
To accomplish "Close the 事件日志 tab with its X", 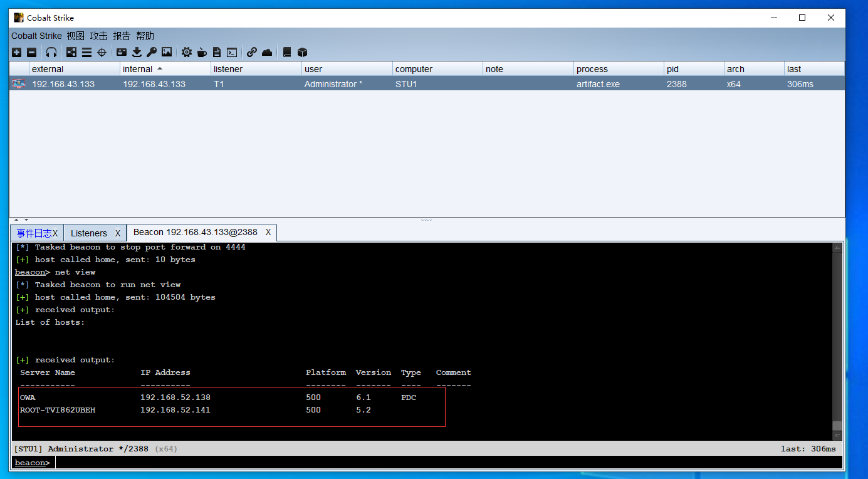I will pyautogui.click(x=55, y=233).
